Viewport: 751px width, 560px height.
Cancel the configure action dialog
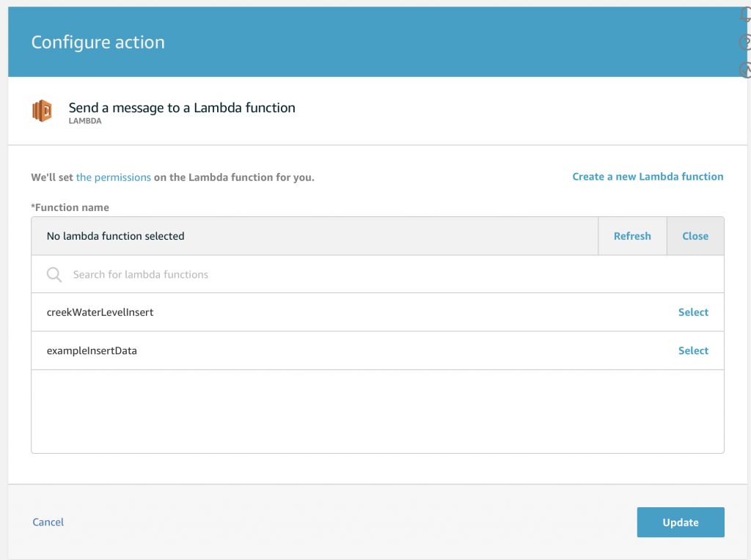click(48, 522)
